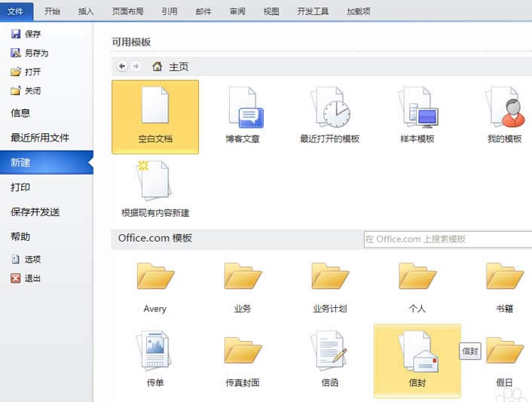The height and width of the screenshot is (402, 532).
Task: Open the 传单 flyer templates
Action: click(155, 360)
